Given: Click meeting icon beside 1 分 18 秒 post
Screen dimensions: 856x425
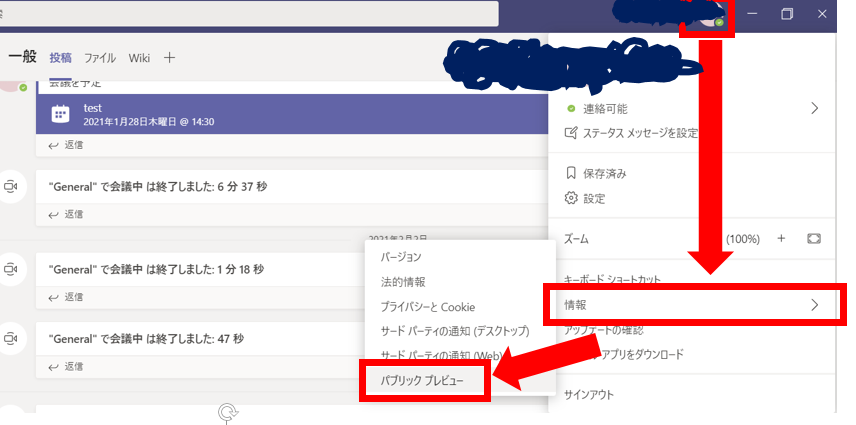Looking at the screenshot, I should coord(10,270).
